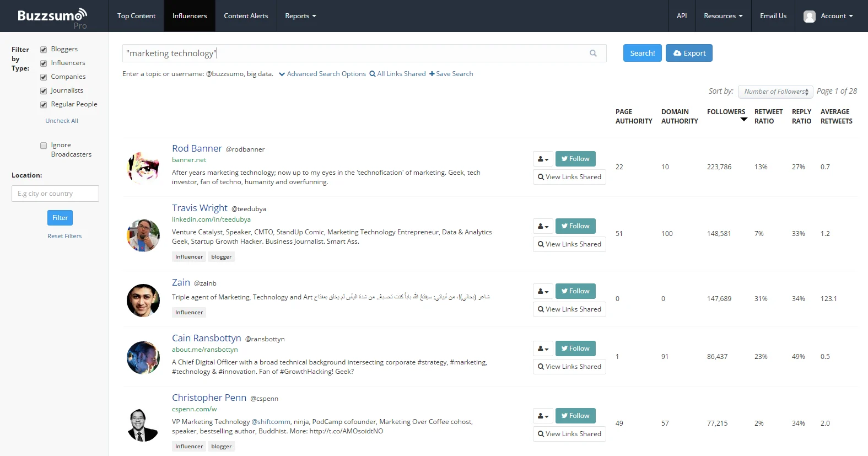This screenshot has width=868, height=456.
Task: Go to Top Content tab
Action: coord(136,16)
